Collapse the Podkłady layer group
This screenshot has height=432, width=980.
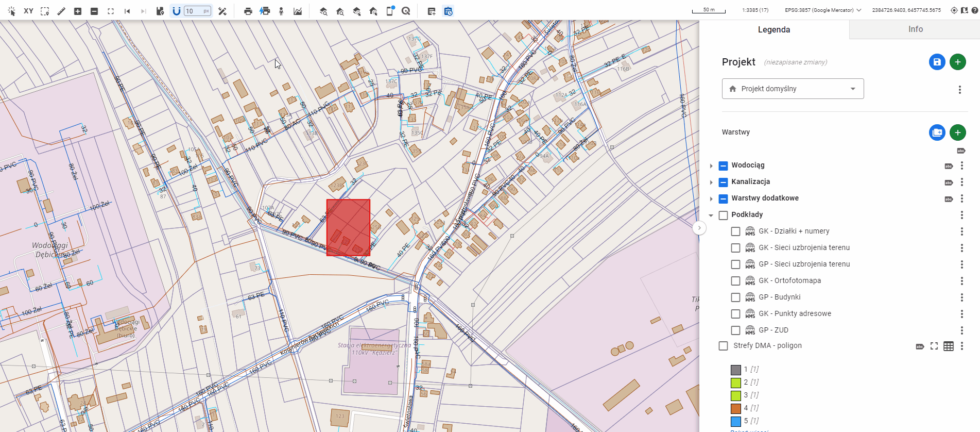tap(711, 215)
